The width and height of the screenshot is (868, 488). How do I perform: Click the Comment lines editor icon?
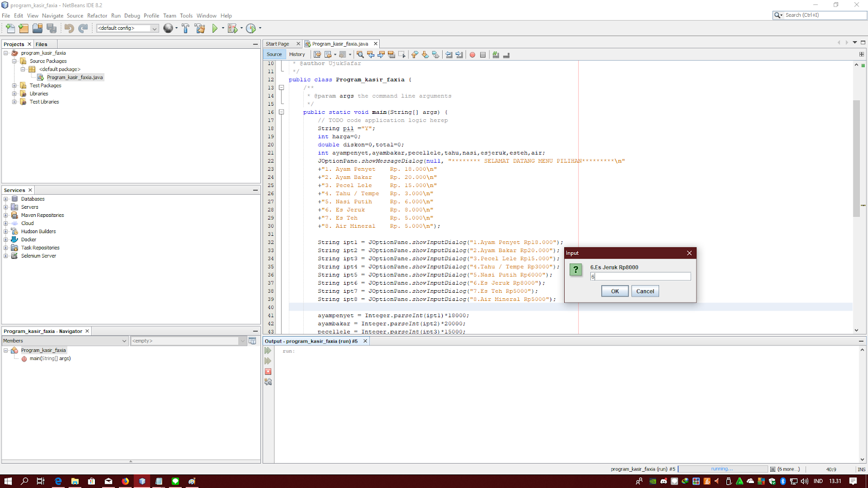(x=496, y=55)
